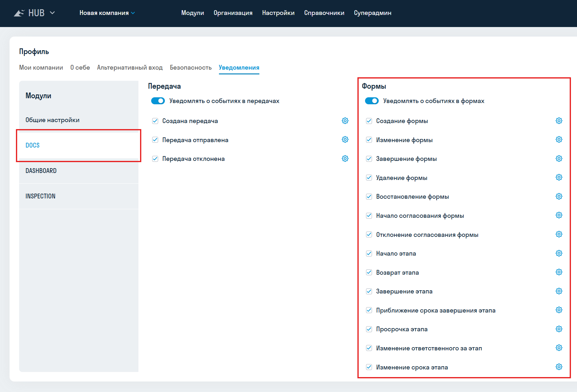577x392 pixels.
Task: Open the 'Суперадмин' top menu
Action: tap(373, 13)
